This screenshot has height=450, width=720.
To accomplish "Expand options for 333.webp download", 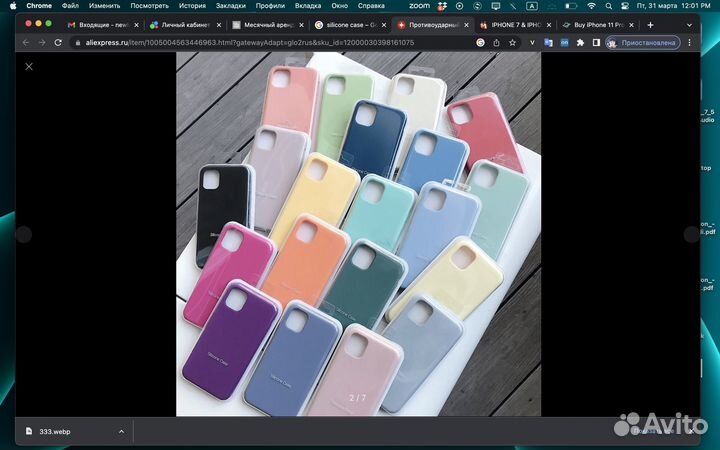I will pyautogui.click(x=121, y=432).
